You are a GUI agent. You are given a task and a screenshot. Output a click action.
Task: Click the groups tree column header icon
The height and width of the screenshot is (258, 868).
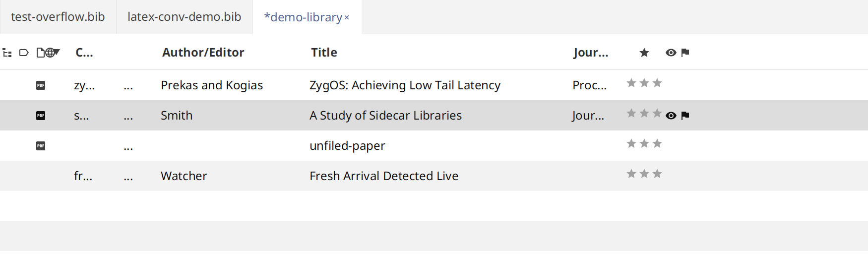[x=7, y=53]
